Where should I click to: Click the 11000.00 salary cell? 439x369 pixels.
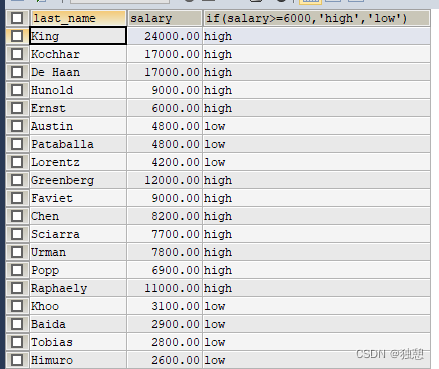165,288
